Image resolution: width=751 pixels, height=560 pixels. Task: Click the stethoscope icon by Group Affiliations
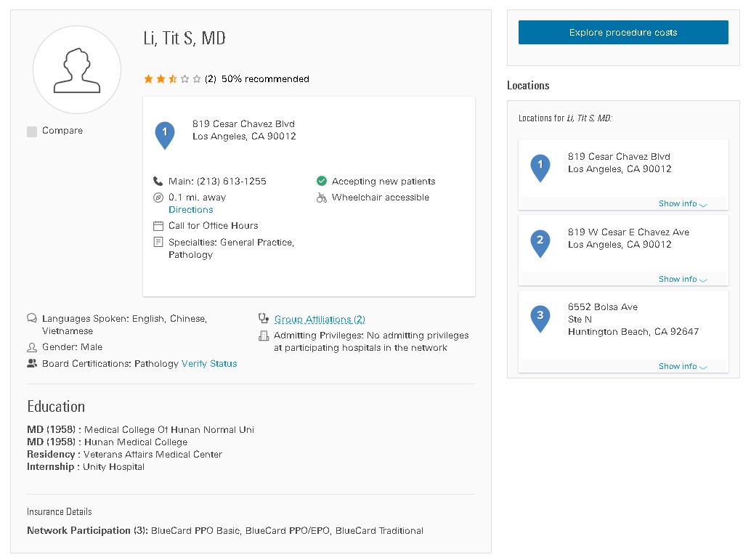coord(264,319)
